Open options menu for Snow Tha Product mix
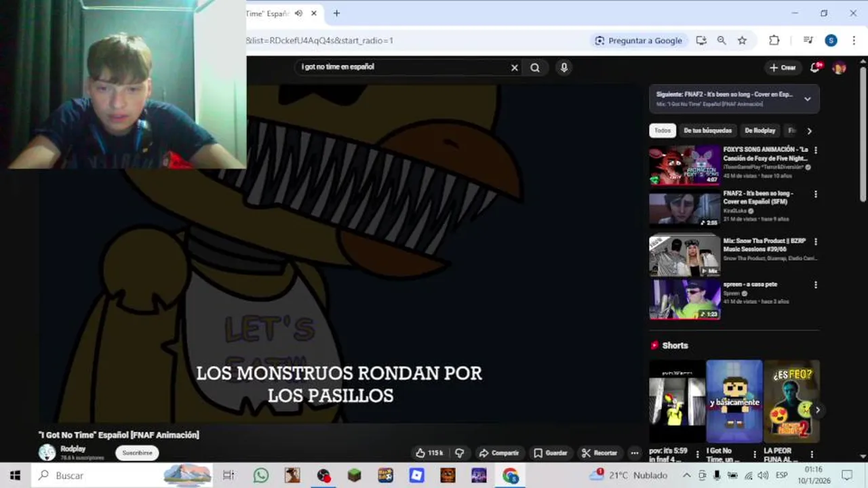The height and width of the screenshot is (488, 868). (815, 242)
